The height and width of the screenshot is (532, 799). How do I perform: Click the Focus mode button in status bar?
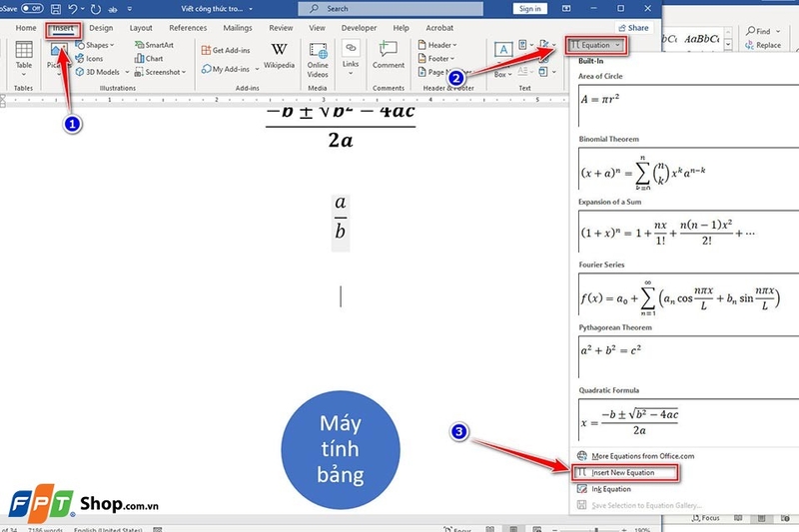click(x=457, y=529)
